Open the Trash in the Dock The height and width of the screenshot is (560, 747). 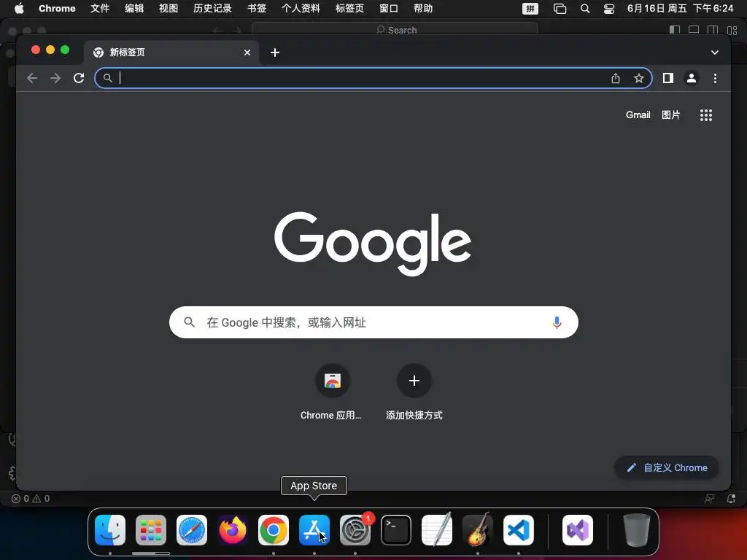[636, 530]
